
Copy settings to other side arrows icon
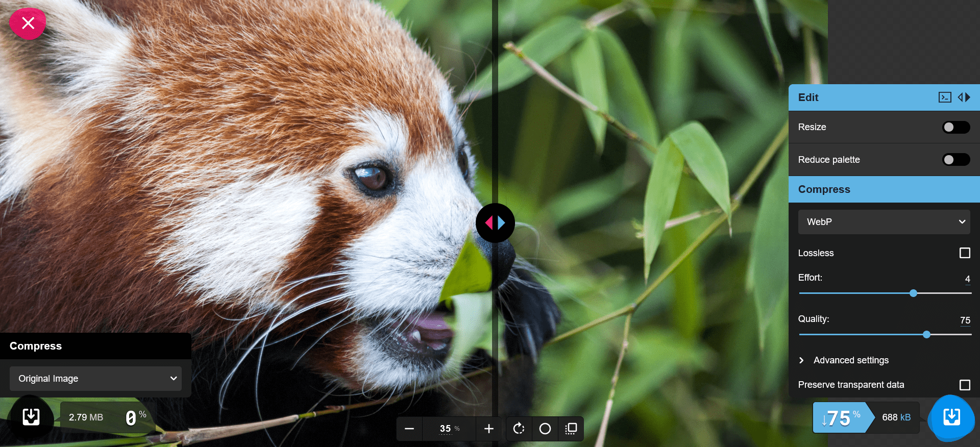pos(964,97)
